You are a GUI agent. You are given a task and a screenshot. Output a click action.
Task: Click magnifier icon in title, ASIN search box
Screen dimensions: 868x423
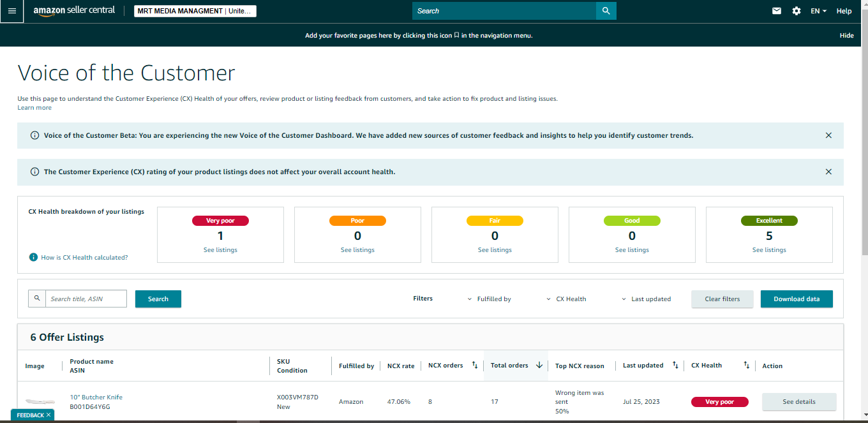pyautogui.click(x=37, y=298)
